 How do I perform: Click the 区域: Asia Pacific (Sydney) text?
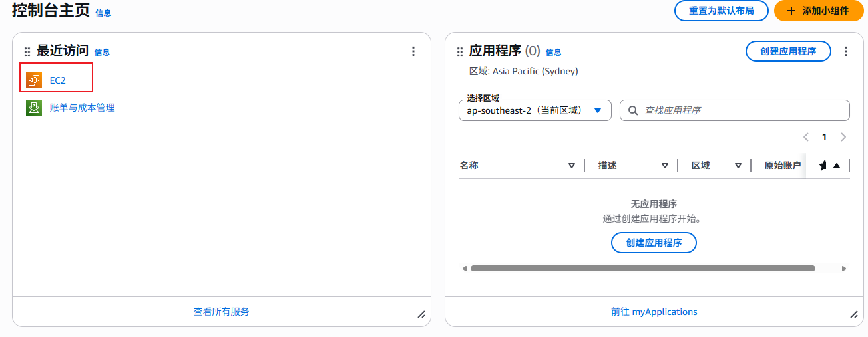pyautogui.click(x=524, y=71)
